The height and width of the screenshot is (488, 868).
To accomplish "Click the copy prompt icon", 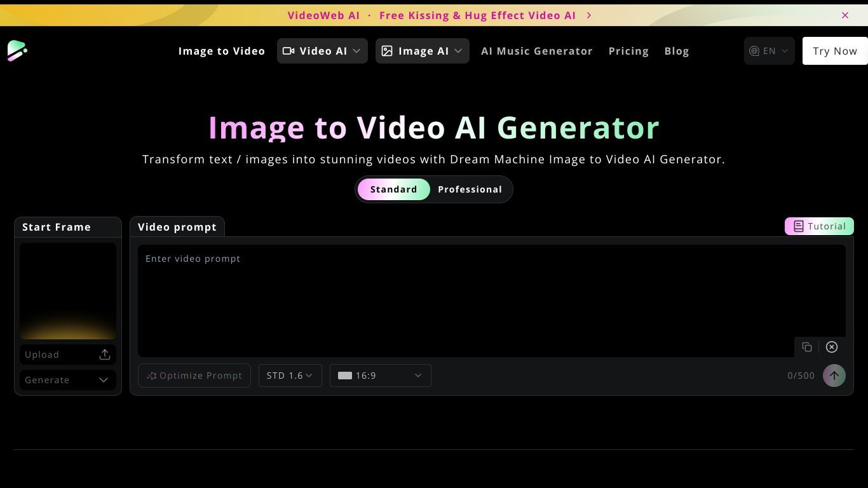I will (x=807, y=347).
